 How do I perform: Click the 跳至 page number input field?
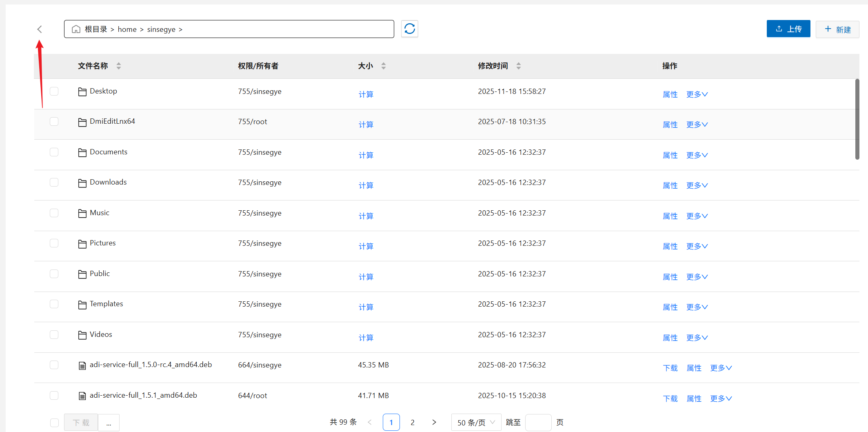[538, 422]
